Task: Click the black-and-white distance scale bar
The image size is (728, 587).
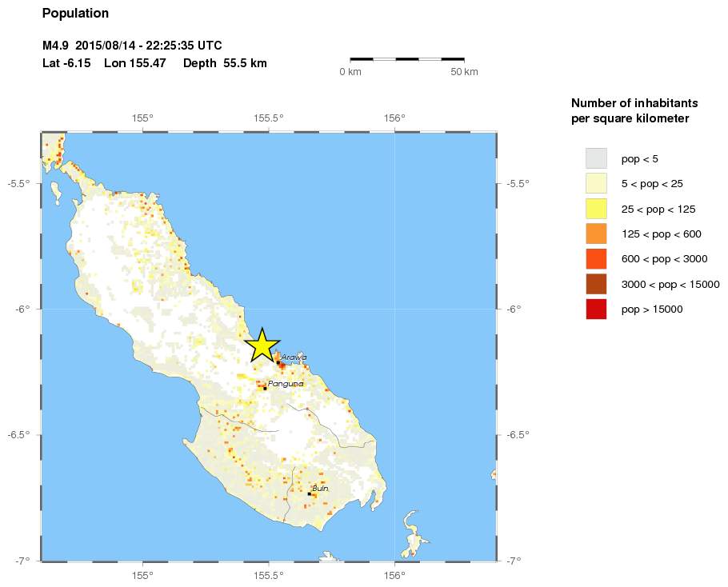Action: [x=407, y=59]
